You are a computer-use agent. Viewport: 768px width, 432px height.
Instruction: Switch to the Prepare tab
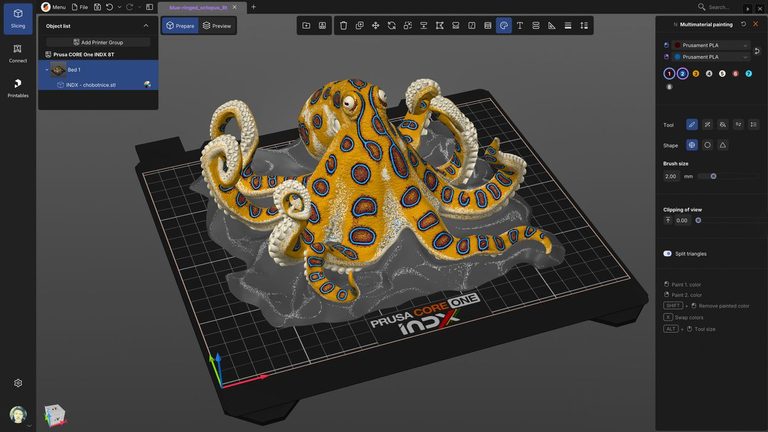pyautogui.click(x=180, y=25)
